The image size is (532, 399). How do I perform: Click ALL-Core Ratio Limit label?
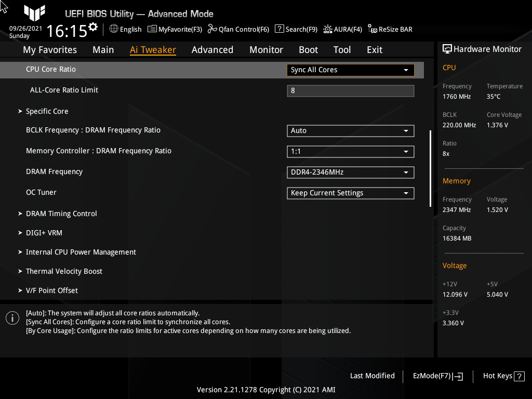click(64, 90)
